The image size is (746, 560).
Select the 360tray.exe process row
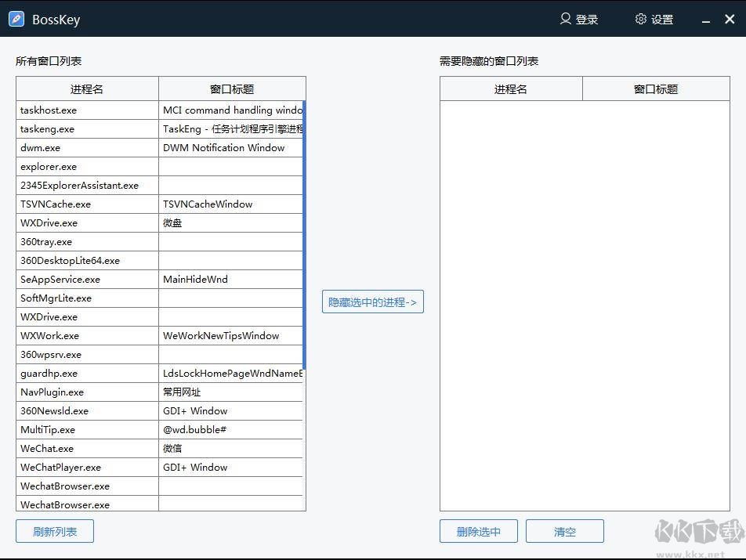click(x=86, y=241)
